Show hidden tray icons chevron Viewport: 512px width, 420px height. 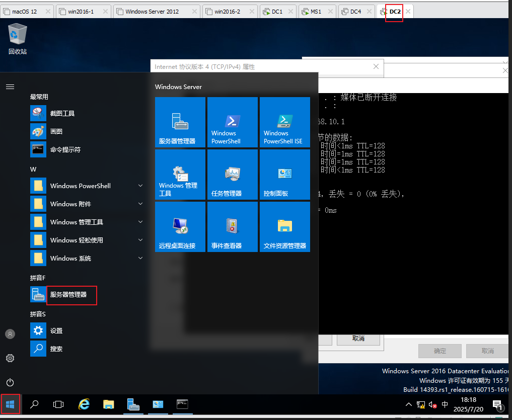408,405
